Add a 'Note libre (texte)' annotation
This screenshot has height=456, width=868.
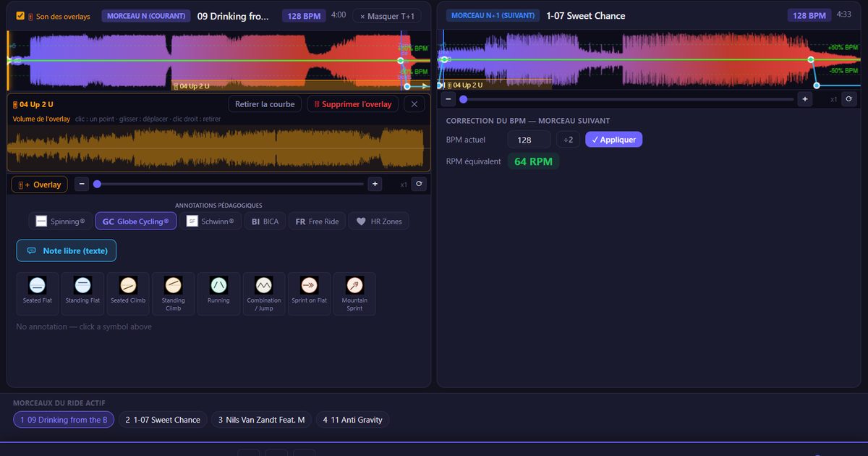point(67,250)
